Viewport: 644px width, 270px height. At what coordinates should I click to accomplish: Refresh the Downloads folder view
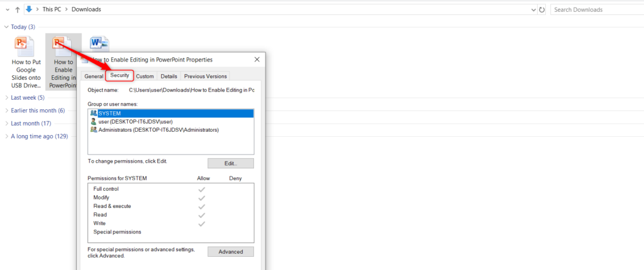(x=542, y=9)
